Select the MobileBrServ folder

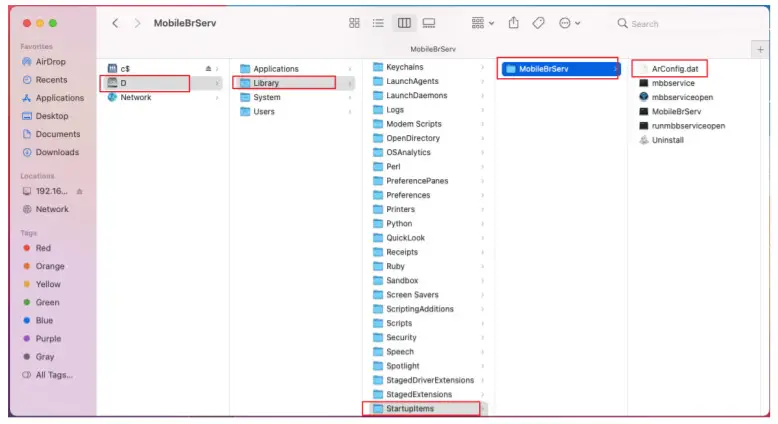pyautogui.click(x=561, y=69)
